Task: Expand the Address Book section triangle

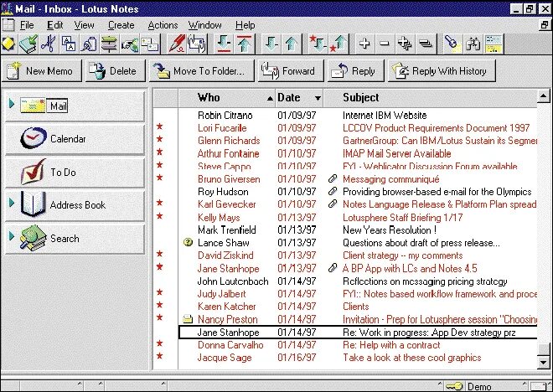Action: pyautogui.click(x=12, y=203)
